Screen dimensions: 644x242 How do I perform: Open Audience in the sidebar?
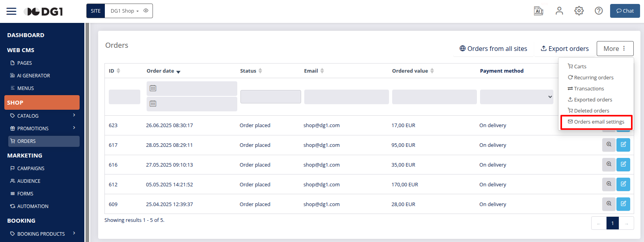(29, 181)
